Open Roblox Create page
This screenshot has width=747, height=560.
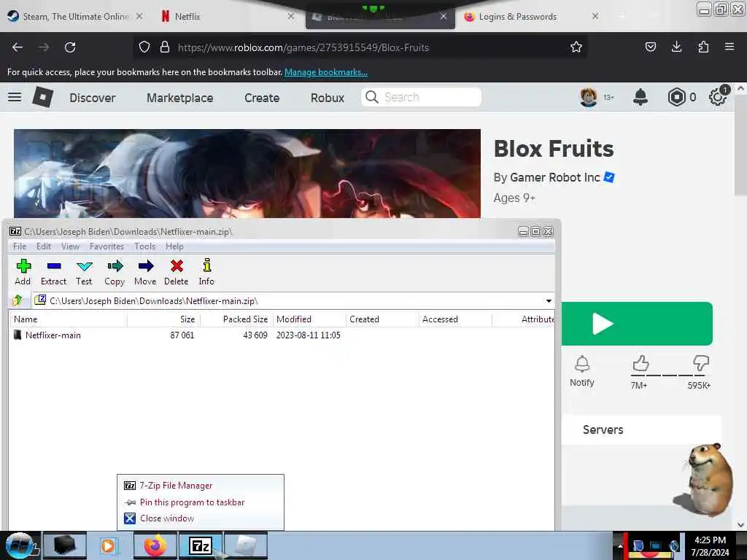262,98
